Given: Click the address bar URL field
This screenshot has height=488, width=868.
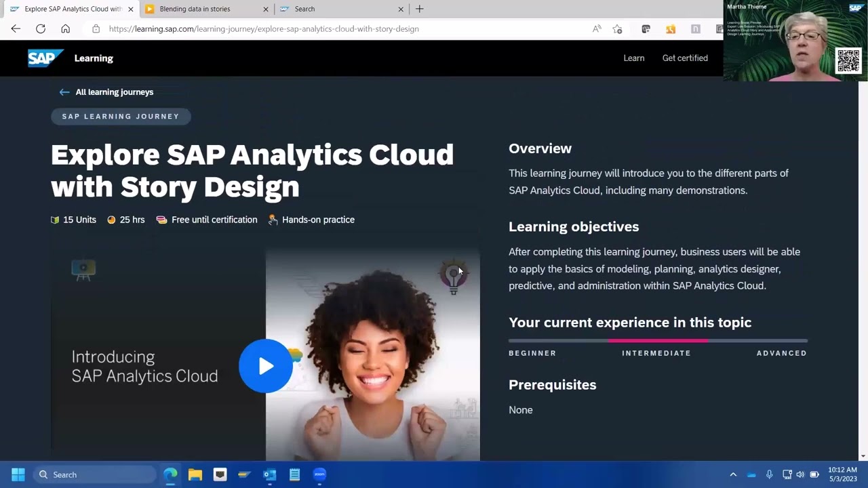Looking at the screenshot, I should tap(264, 28).
